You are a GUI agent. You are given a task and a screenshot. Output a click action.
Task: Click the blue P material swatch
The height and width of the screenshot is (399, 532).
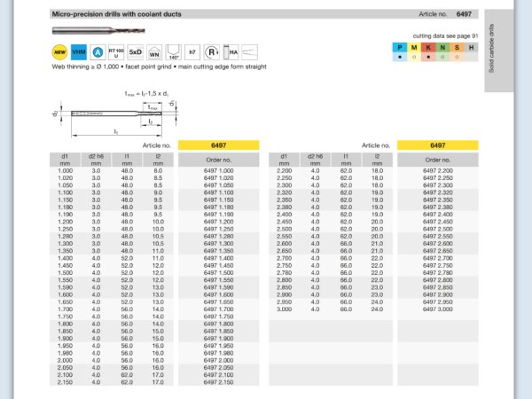click(x=401, y=45)
